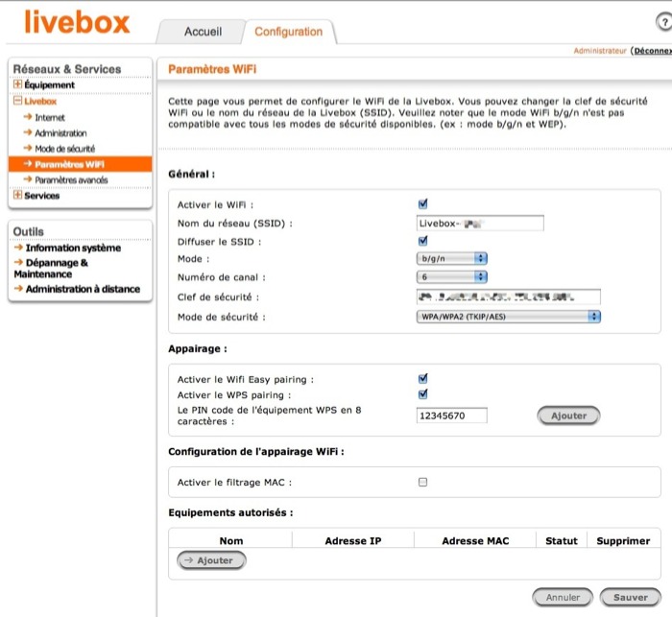The width and height of the screenshot is (672, 617).
Task: Toggle the Activer le WiFi checkbox
Action: 423,204
